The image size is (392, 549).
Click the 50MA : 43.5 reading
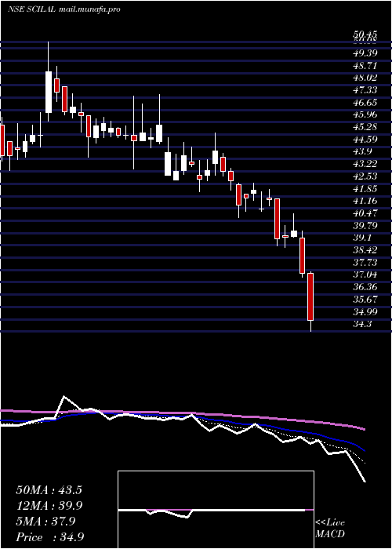49,490
